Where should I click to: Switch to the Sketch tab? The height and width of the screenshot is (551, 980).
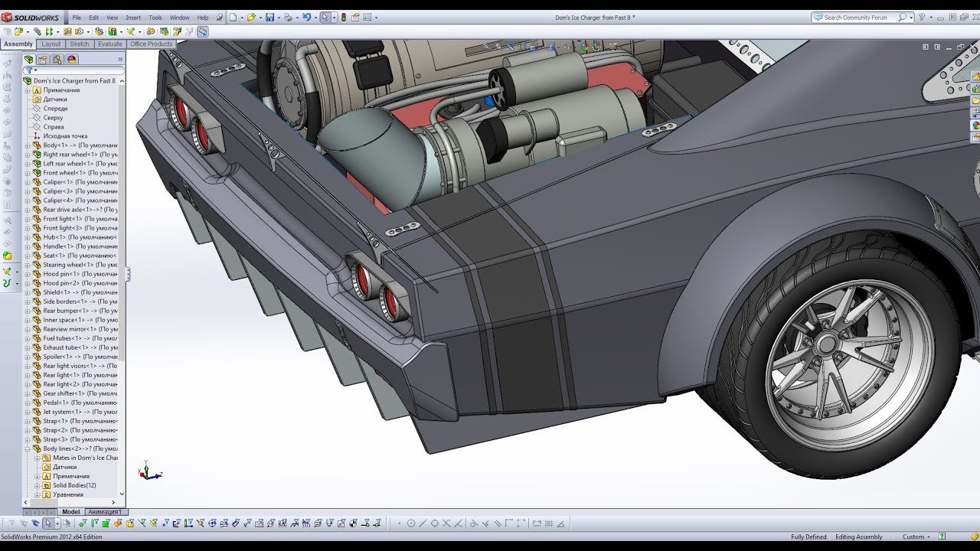tap(80, 44)
